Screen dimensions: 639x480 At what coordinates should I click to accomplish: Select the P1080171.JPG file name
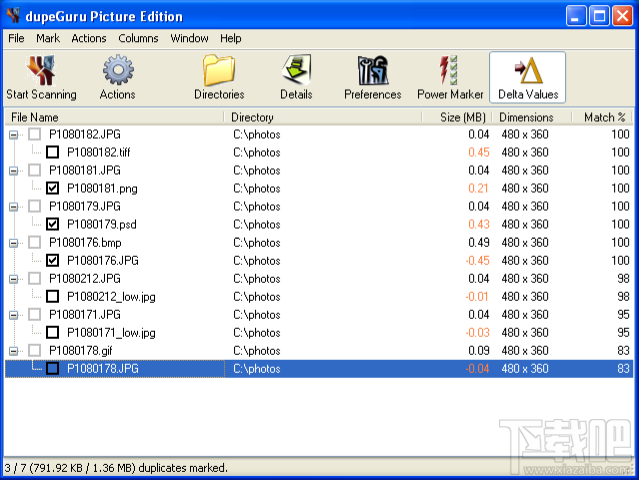point(85,315)
